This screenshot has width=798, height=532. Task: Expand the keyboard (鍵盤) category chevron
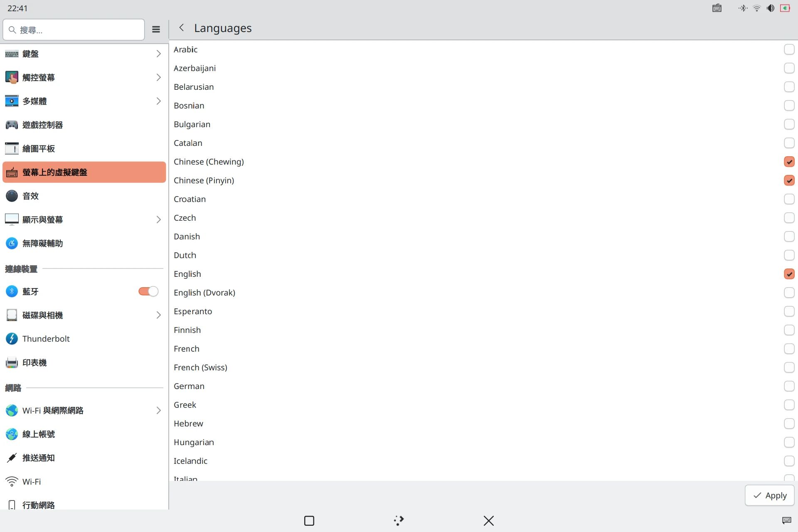pos(158,54)
